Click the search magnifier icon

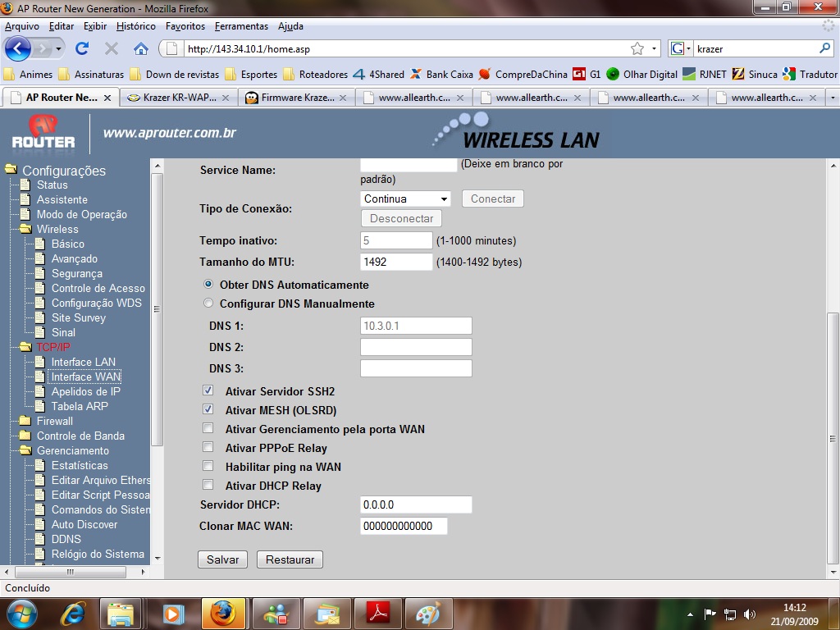(x=825, y=48)
